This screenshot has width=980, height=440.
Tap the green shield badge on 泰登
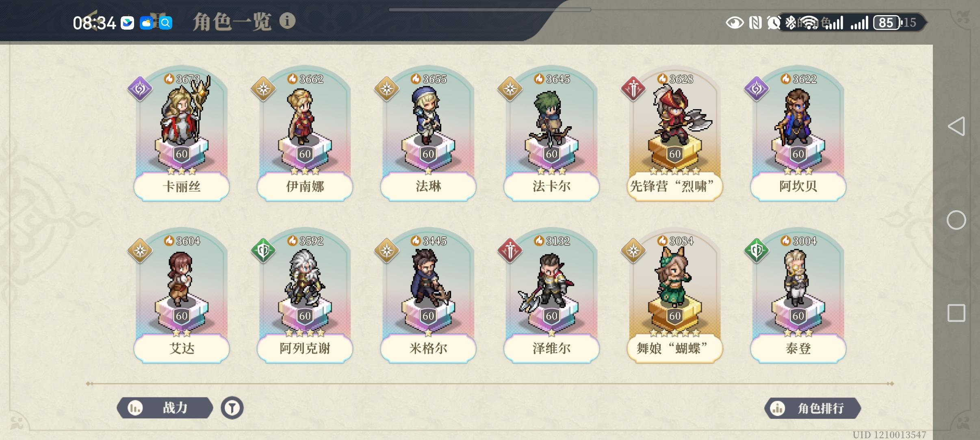tap(757, 251)
